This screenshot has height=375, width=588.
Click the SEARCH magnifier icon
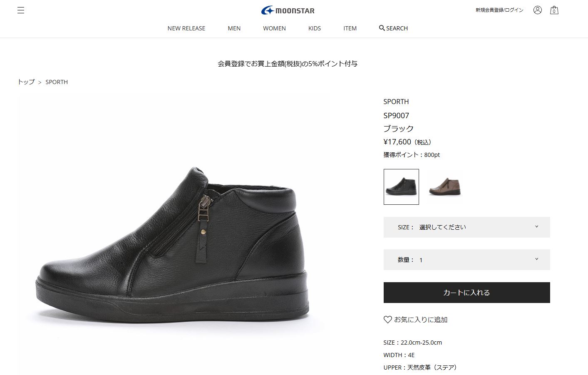pyautogui.click(x=382, y=28)
